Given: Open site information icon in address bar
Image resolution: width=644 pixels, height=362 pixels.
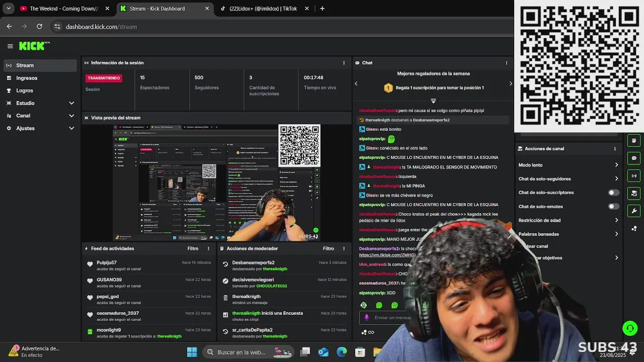Looking at the screenshot, I should (57, 27).
